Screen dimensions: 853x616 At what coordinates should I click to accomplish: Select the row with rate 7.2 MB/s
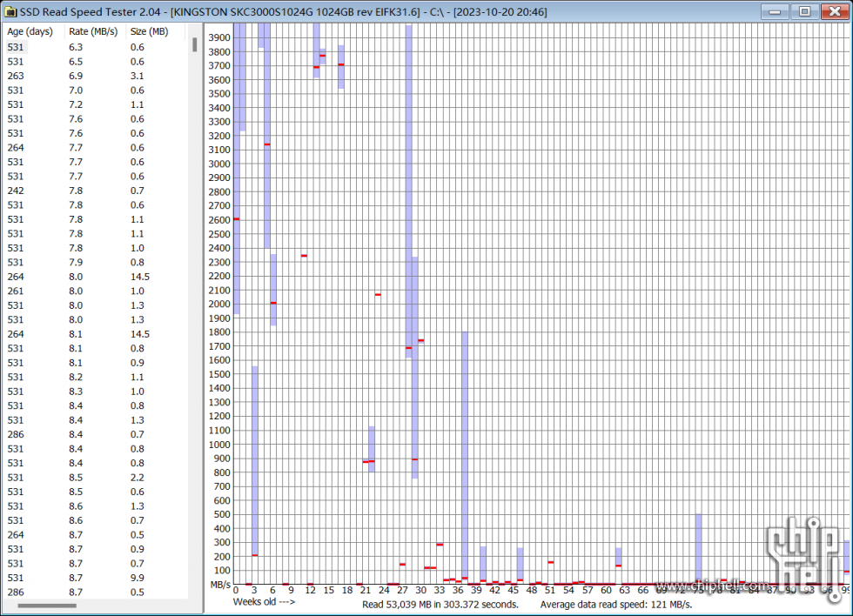pyautogui.click(x=95, y=104)
